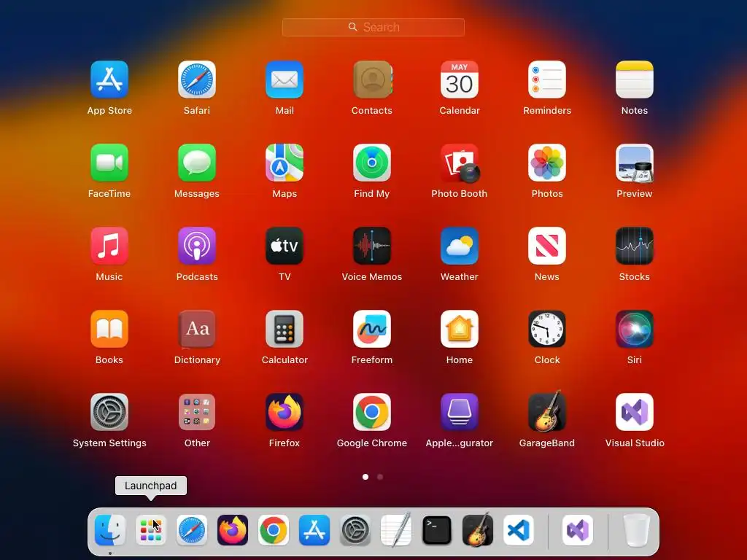Open GarageBand from the Dock

click(478, 530)
